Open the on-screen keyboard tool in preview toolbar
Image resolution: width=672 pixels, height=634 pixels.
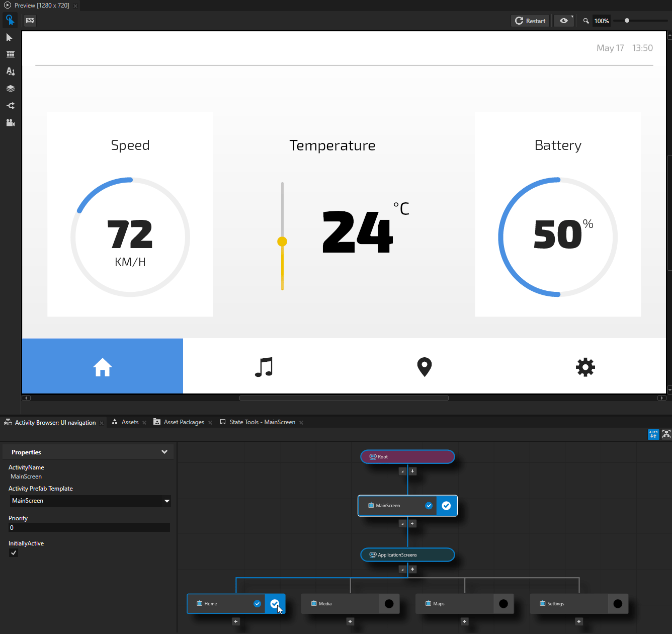pyautogui.click(x=30, y=21)
